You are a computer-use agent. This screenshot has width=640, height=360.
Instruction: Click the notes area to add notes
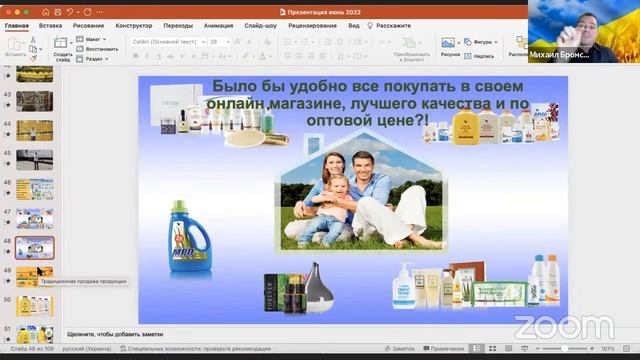click(x=115, y=334)
